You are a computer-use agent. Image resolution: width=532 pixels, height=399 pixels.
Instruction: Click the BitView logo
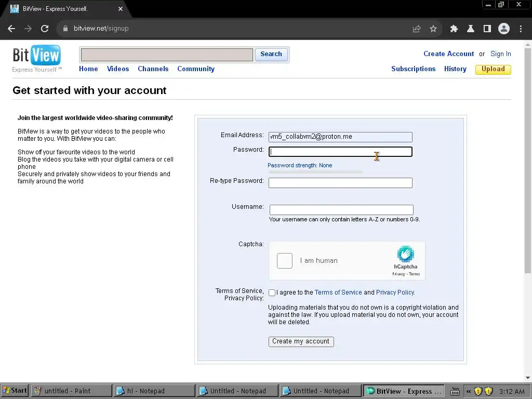pos(37,58)
